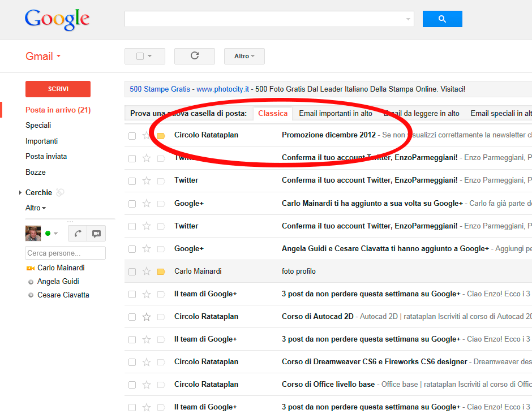Viewport: 532px width, 414px height.
Task: Expand the Cerchie label triangle
Action: (x=20, y=193)
